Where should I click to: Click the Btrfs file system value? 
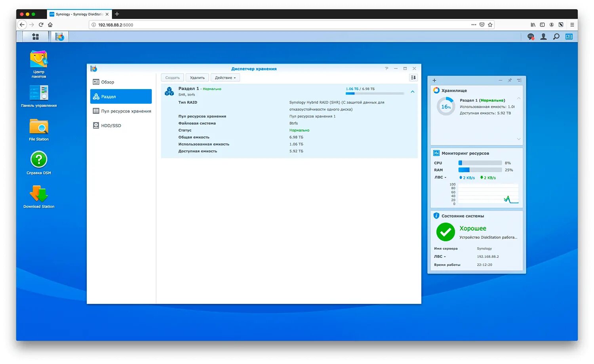pos(293,123)
